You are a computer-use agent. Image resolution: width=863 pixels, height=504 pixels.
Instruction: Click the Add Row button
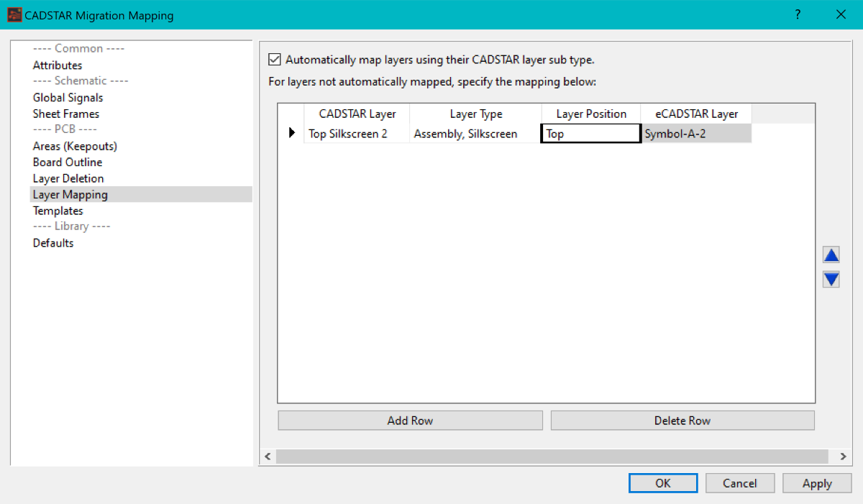(410, 421)
